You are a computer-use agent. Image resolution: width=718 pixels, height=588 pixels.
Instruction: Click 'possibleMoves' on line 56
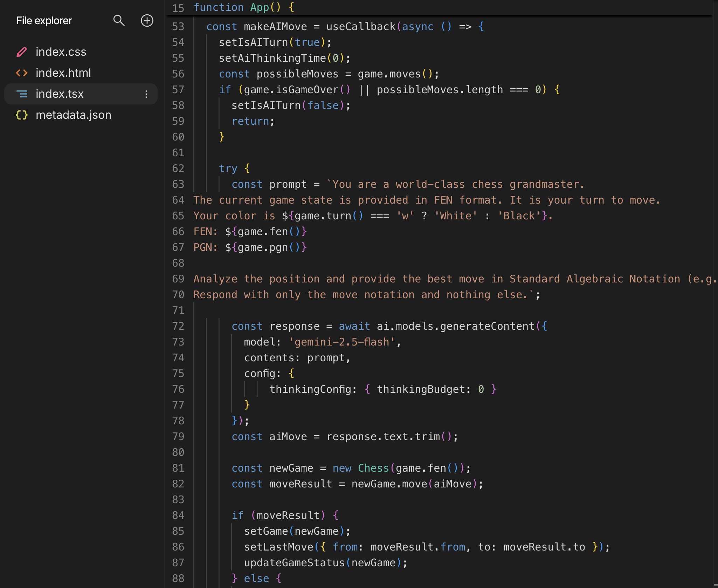click(297, 74)
